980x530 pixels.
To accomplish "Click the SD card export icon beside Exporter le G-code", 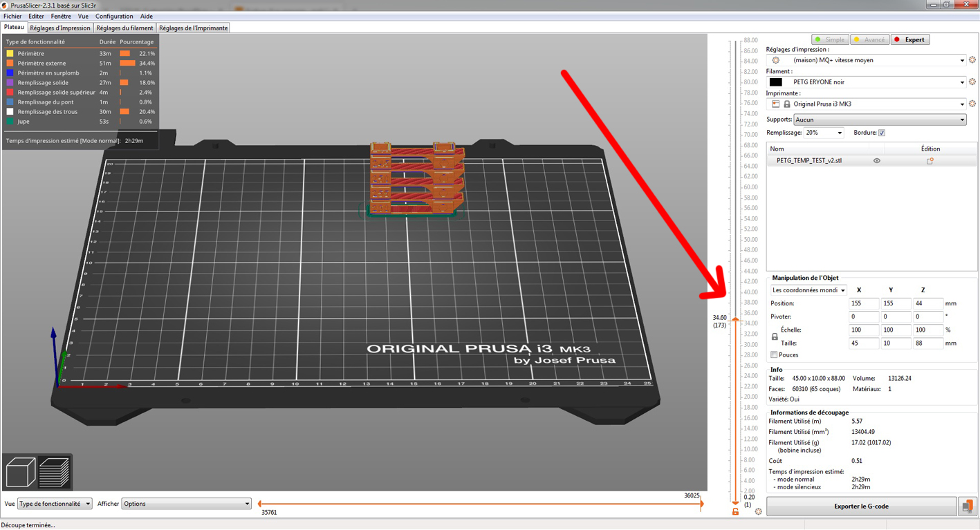I will 968,506.
